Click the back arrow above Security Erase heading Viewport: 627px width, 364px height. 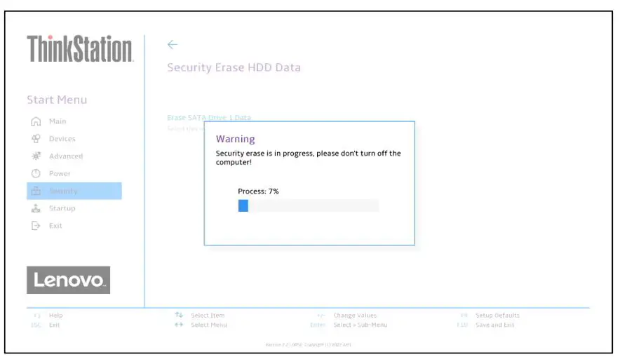(x=173, y=45)
